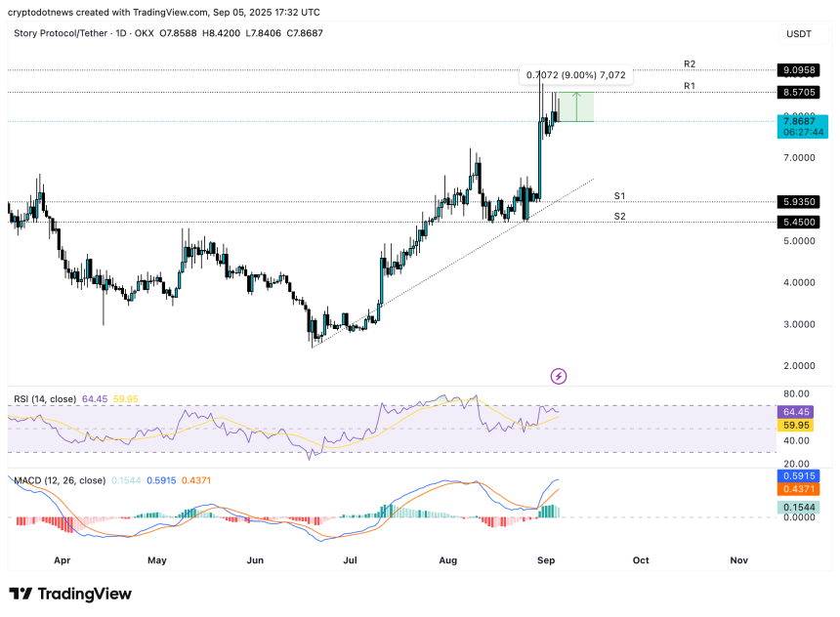Click the current price label 7.8687
Screen dimensions: 840x617
point(801,121)
